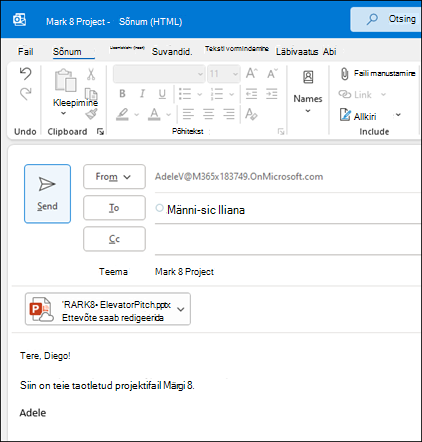This screenshot has width=422, height=442.
Task: Click the empty Cc recipients field
Action: coord(287,241)
